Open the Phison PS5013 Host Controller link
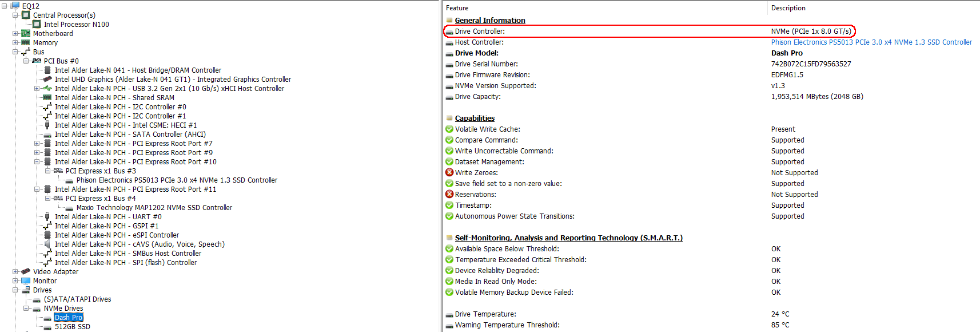 pos(871,42)
